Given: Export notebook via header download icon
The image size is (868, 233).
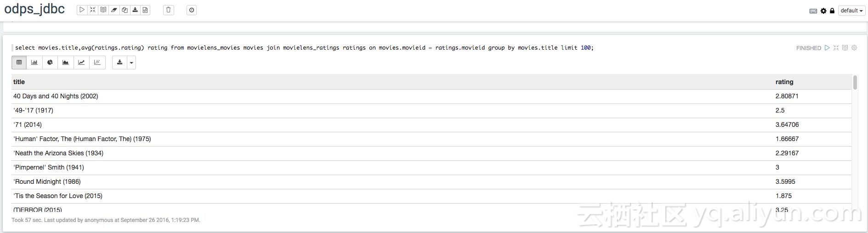Looking at the screenshot, I should click(135, 10).
